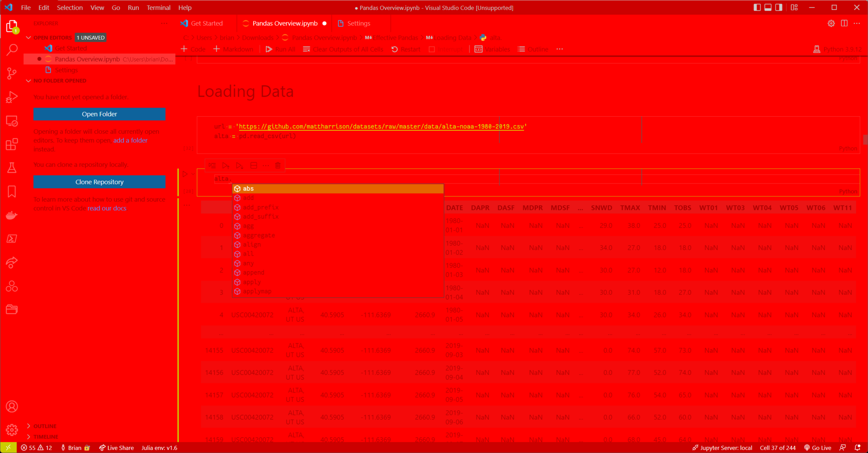Split the editor to the right
The width and height of the screenshot is (868, 453).
point(844,23)
